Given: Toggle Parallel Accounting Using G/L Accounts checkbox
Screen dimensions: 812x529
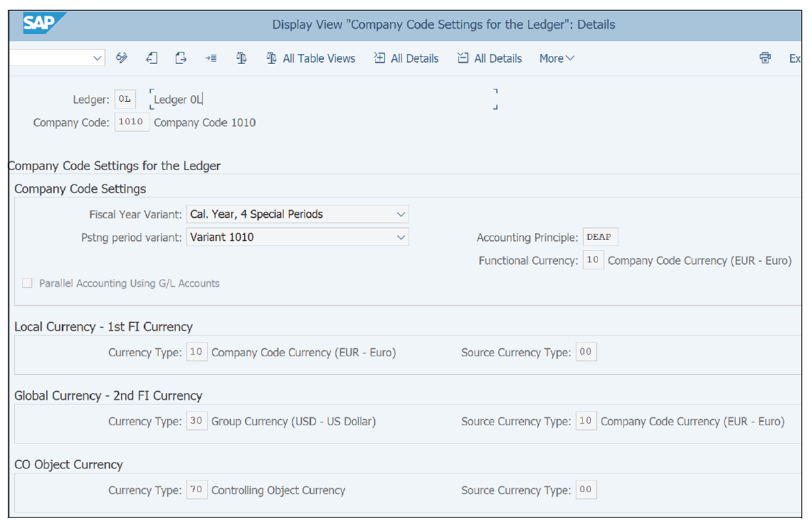Looking at the screenshot, I should (x=27, y=283).
